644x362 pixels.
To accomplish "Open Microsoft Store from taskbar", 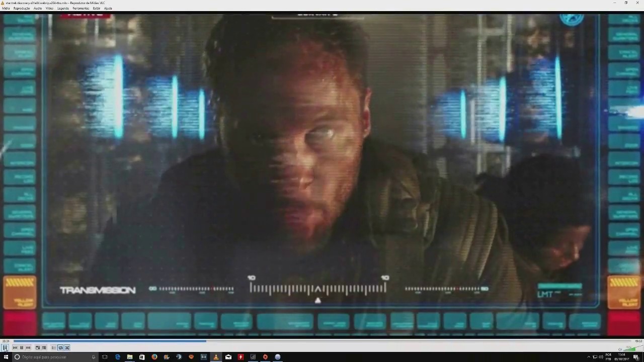I will pos(142,357).
